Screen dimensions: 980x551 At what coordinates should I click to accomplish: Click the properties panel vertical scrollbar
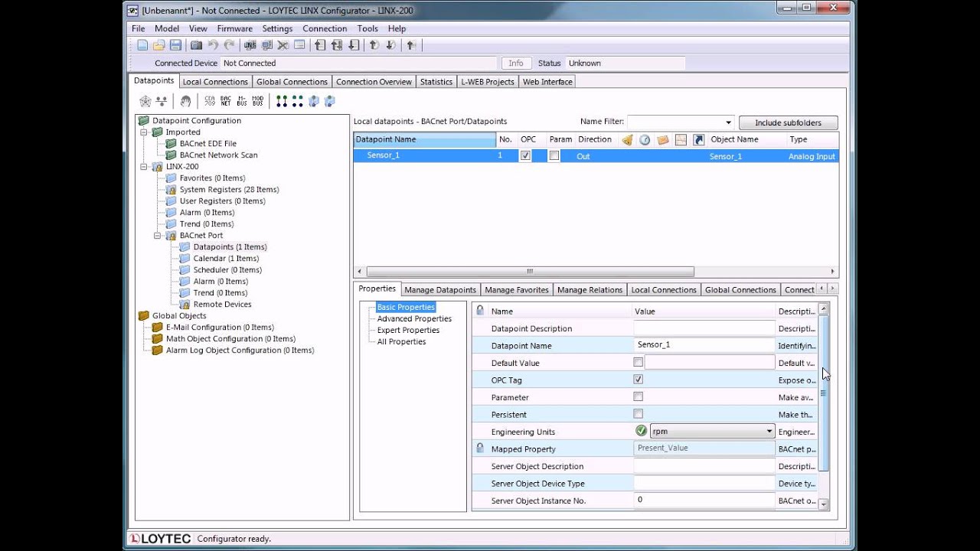click(824, 393)
